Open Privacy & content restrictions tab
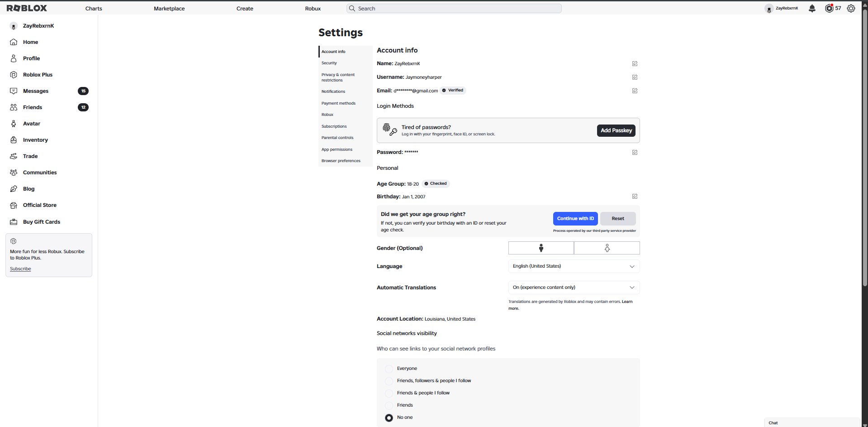The width and height of the screenshot is (868, 427). 346,77
